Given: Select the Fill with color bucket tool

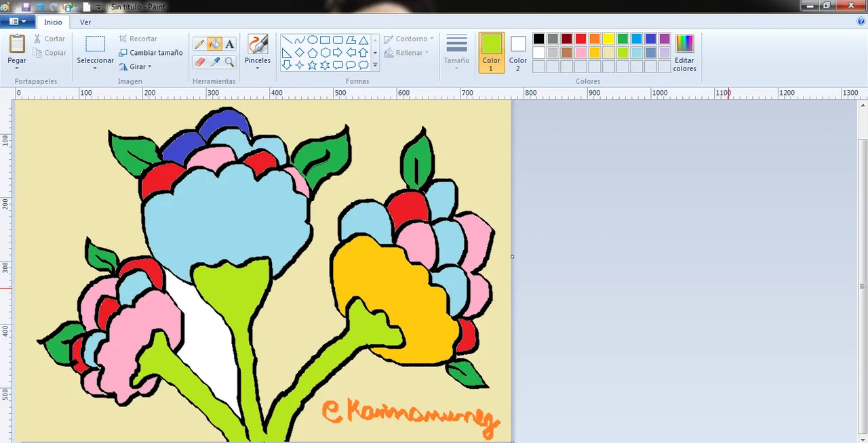Looking at the screenshot, I should tap(214, 45).
